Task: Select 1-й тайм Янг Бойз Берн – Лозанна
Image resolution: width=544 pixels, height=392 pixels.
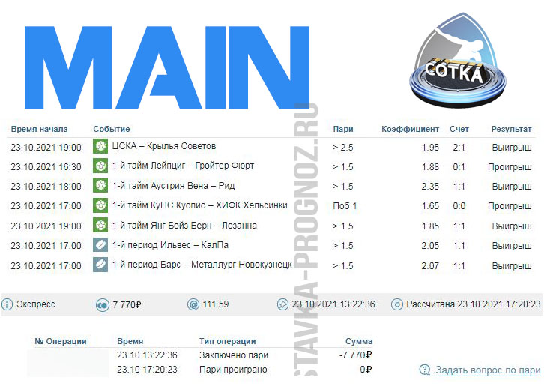Action: [184, 226]
